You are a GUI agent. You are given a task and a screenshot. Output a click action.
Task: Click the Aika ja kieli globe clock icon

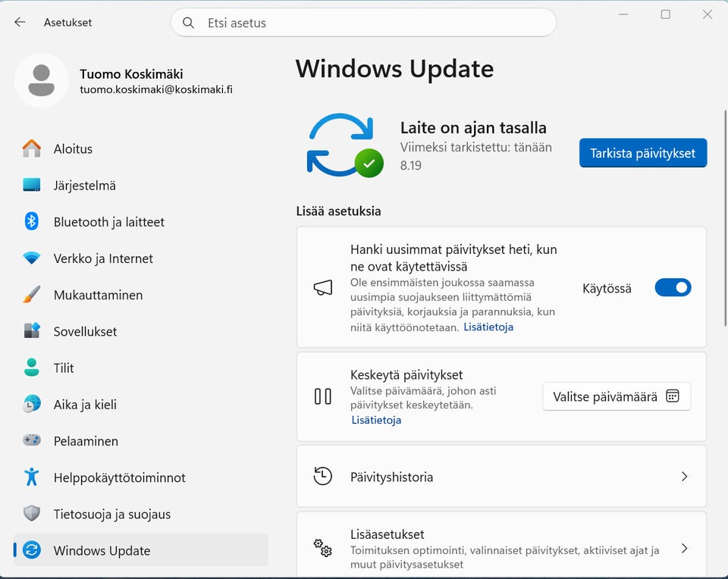pos(32,404)
